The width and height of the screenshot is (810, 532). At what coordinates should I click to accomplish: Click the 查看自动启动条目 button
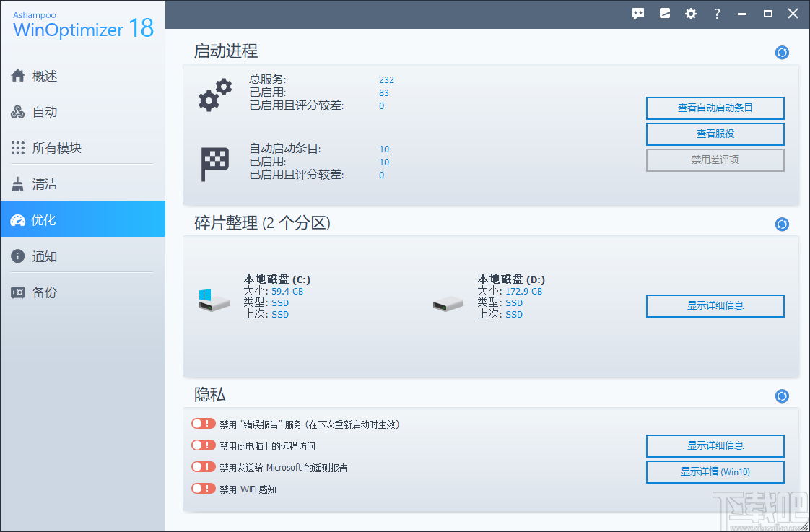click(715, 108)
